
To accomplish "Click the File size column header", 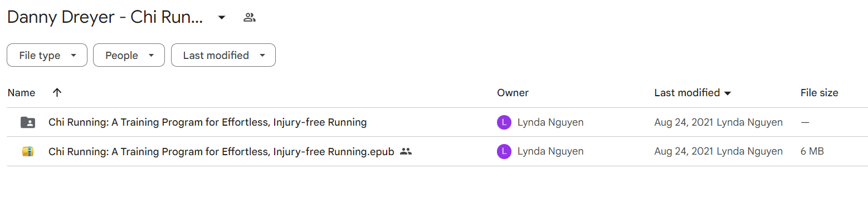I will click(819, 93).
